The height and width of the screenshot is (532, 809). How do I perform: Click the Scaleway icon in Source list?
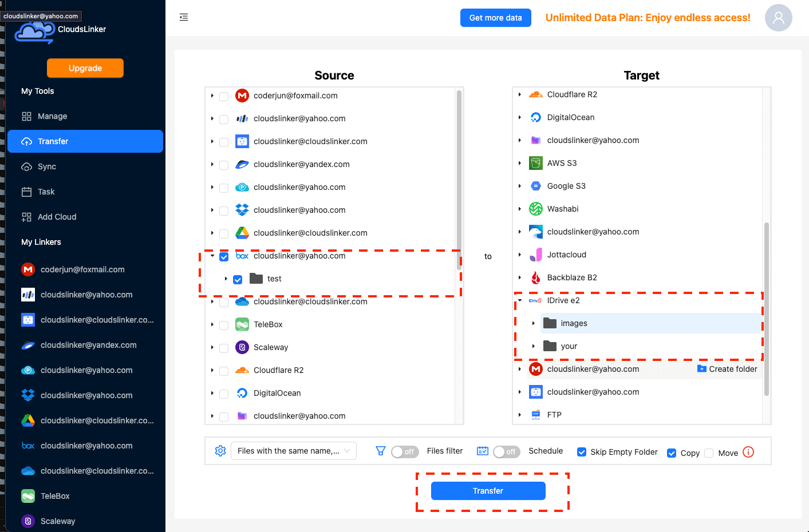(242, 347)
